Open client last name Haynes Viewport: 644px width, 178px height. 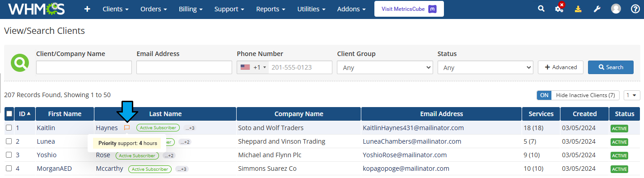click(x=107, y=128)
